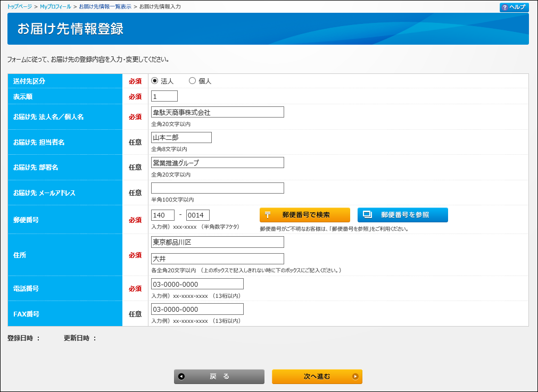
Task: Select the 法人 radio button
Action: point(155,81)
